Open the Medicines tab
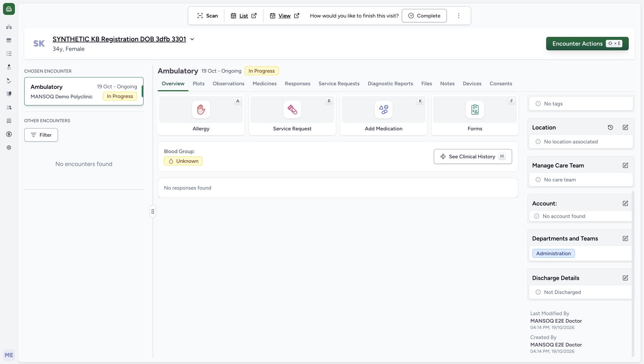The width and height of the screenshot is (644, 364). pos(265,83)
